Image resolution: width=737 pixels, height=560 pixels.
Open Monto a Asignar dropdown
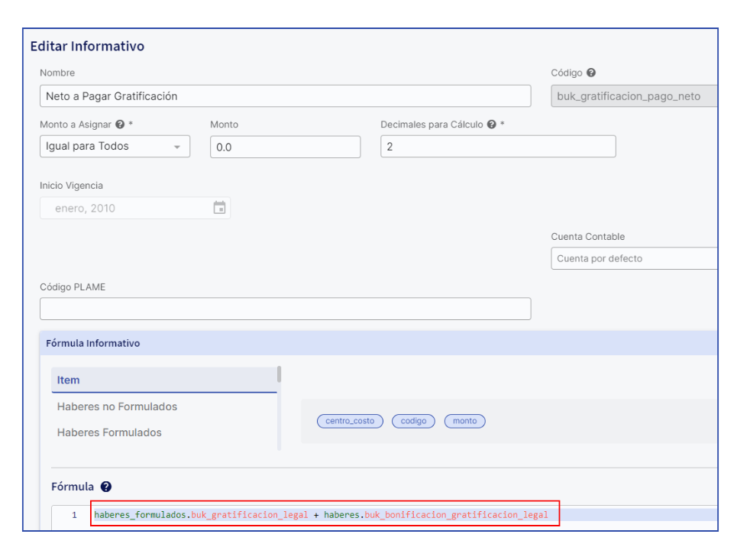tap(115, 147)
